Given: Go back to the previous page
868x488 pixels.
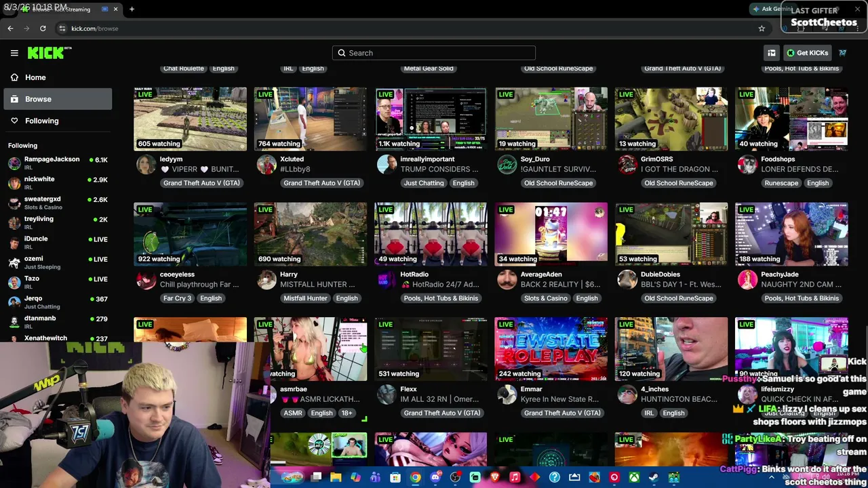Looking at the screenshot, I should (x=10, y=28).
